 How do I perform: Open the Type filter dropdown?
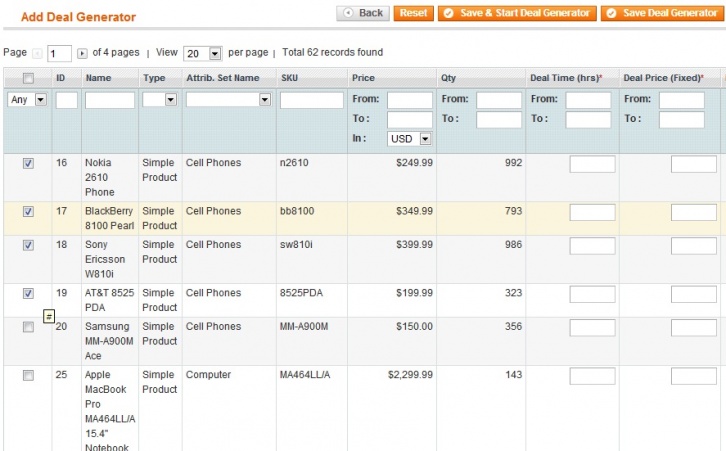160,100
